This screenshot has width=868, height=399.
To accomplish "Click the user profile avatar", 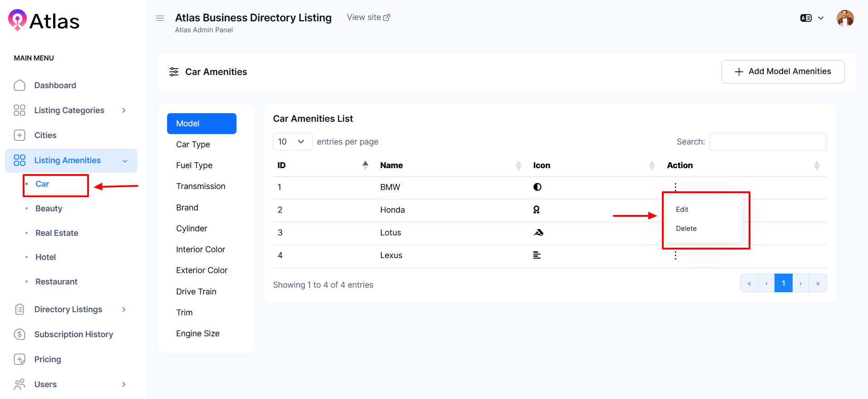I will click(x=845, y=19).
